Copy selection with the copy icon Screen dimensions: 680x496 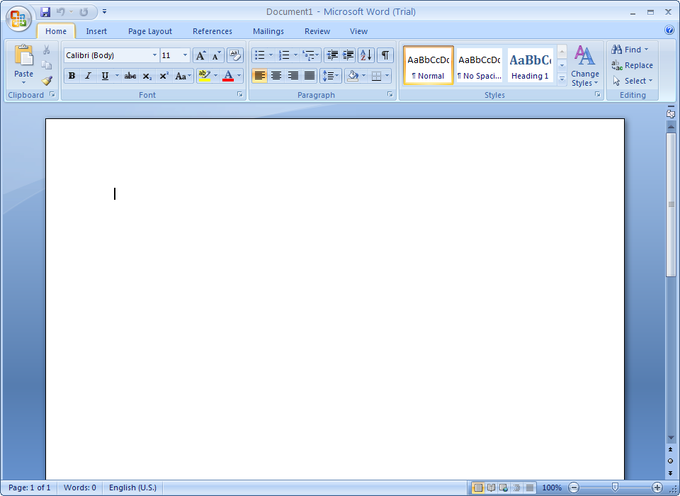pos(46,65)
